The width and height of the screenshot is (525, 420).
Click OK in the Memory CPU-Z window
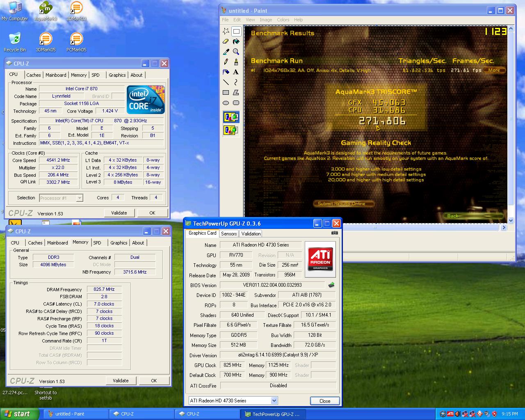click(154, 381)
